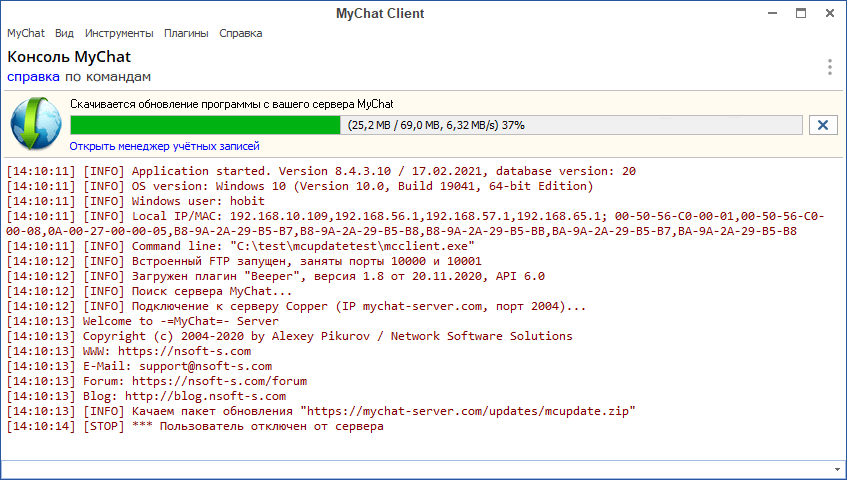Open the MyChat menu
Screen dimensions: 847x480
pyautogui.click(x=25, y=33)
